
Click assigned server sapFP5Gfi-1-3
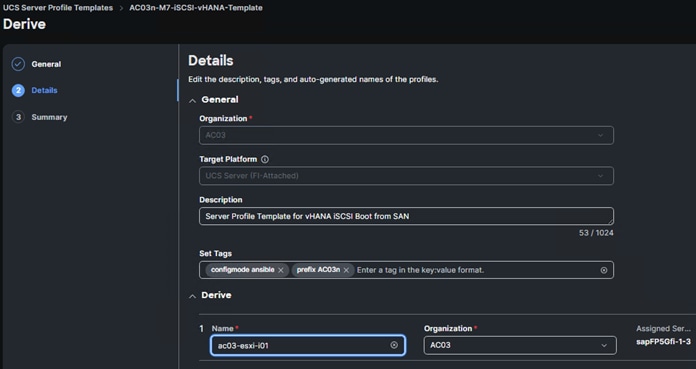coord(663,341)
